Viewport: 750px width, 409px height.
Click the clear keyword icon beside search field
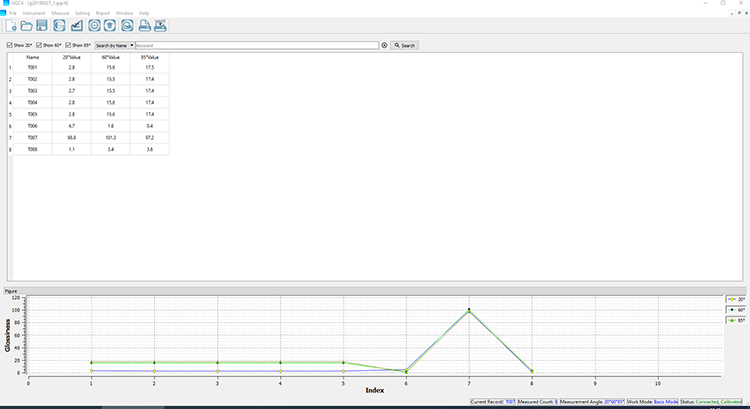pos(384,45)
